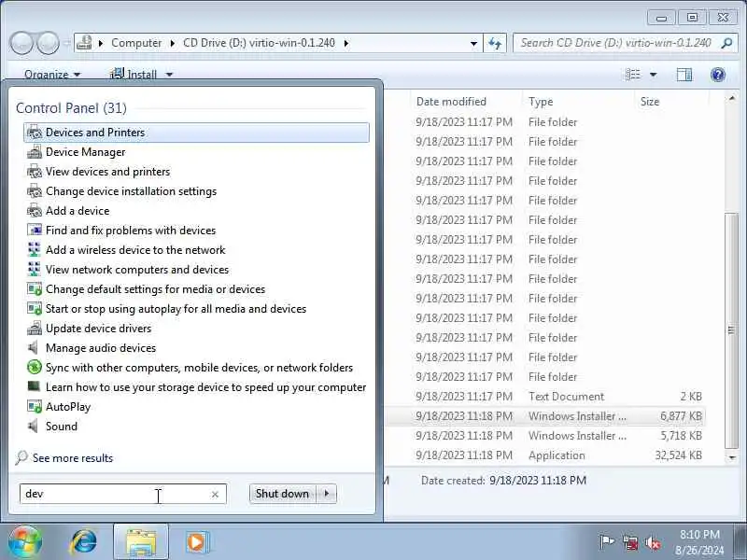This screenshot has height=560, width=747.
Task: Click Computer in the address breadcrumb
Action: (136, 43)
